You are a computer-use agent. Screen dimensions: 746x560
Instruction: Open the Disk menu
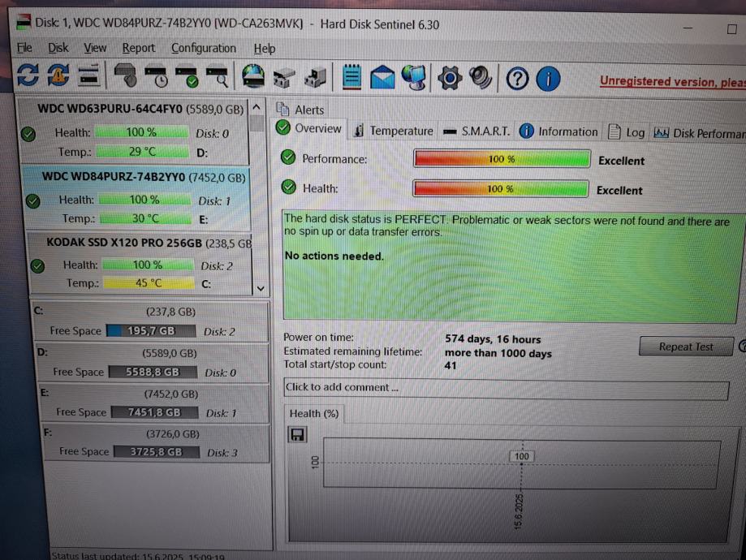58,48
